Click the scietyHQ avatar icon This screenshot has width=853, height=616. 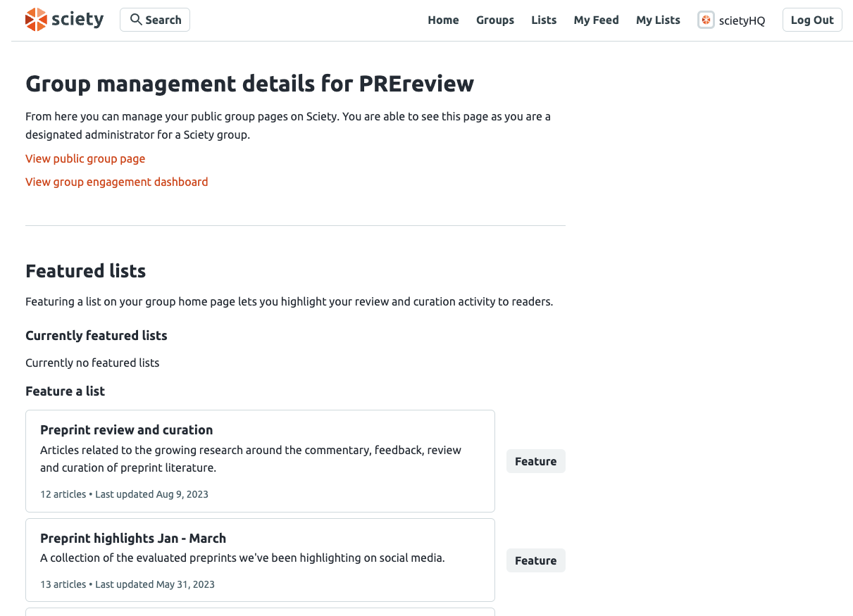coord(706,20)
